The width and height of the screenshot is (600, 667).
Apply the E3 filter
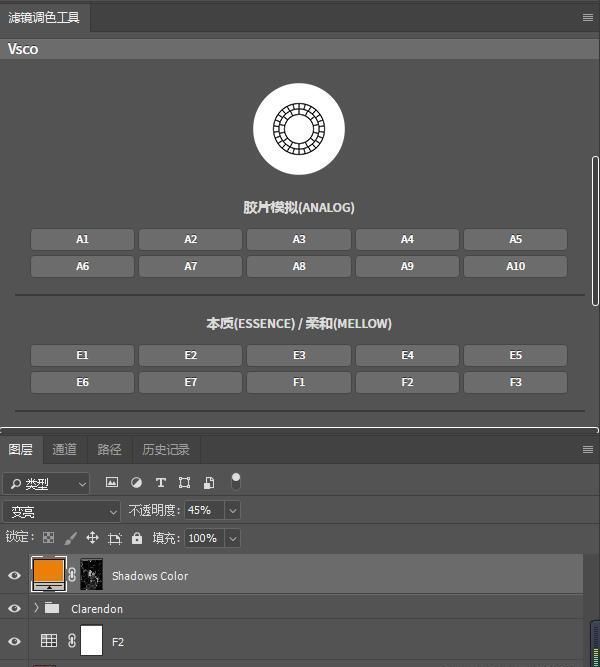(299, 356)
